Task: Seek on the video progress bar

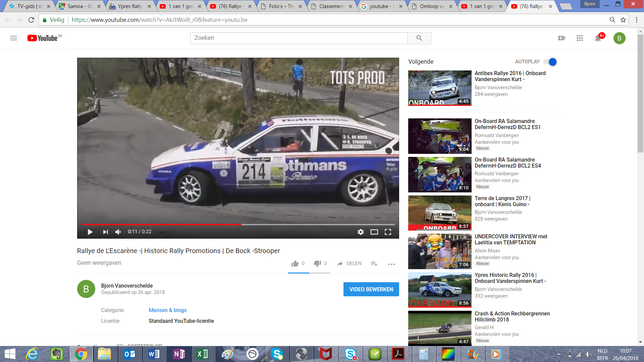Action: [238, 224]
